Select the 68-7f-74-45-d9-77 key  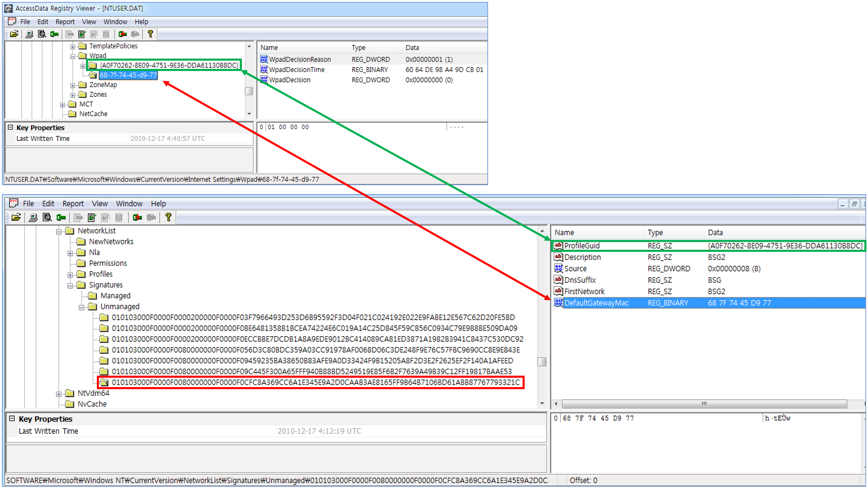pyautogui.click(x=128, y=75)
